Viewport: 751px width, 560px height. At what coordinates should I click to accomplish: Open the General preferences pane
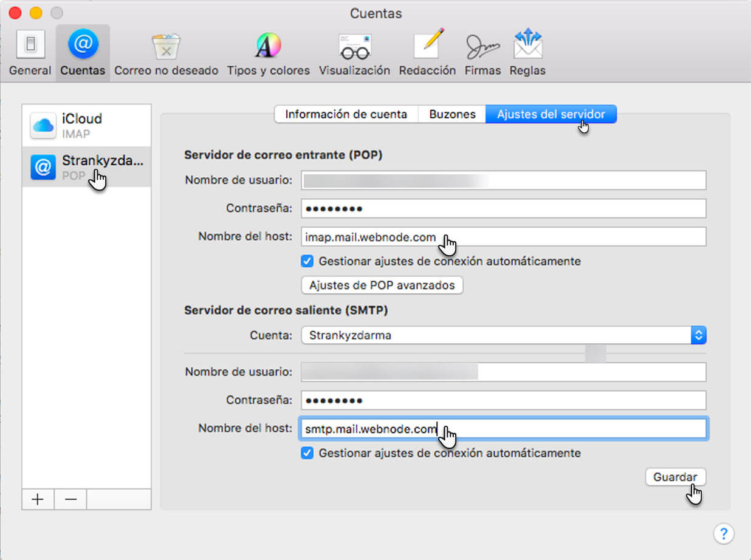(30, 53)
